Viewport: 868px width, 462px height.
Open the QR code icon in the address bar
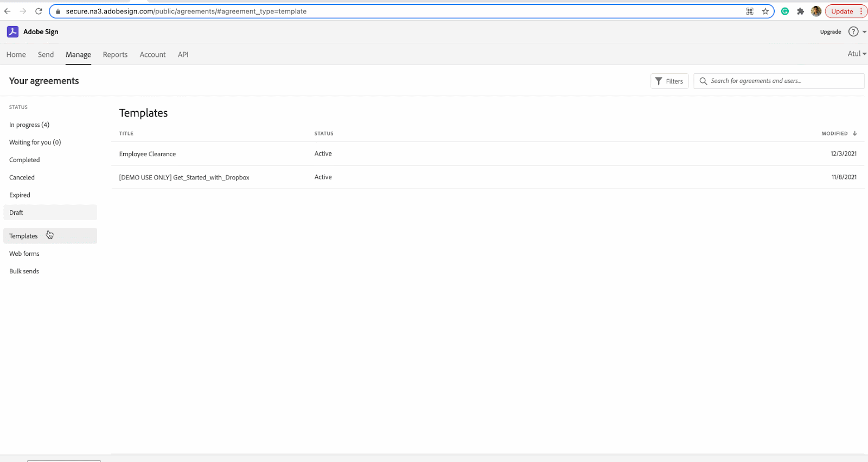(750, 11)
